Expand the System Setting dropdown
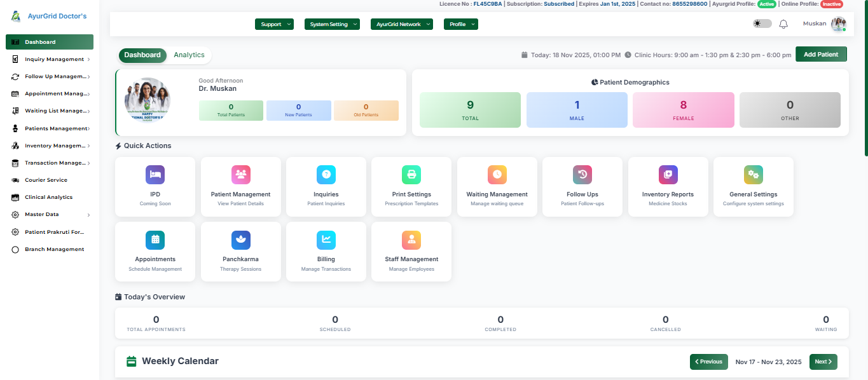 (331, 24)
